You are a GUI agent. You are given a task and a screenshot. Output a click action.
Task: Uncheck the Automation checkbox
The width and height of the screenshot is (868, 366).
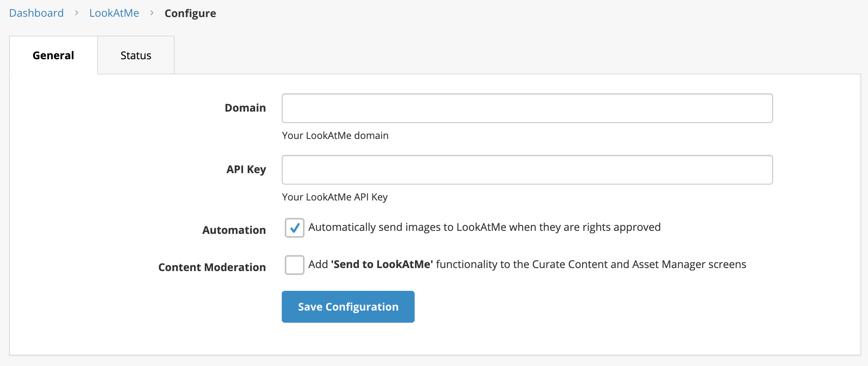point(295,228)
